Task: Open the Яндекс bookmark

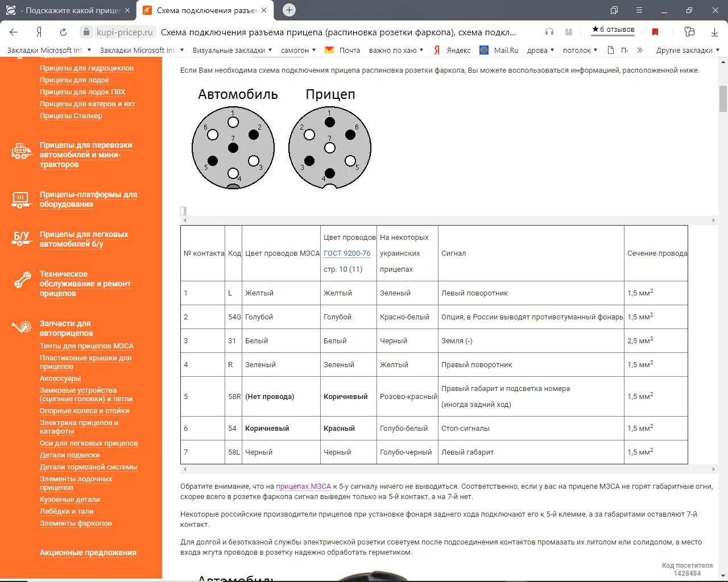Action: (452, 50)
